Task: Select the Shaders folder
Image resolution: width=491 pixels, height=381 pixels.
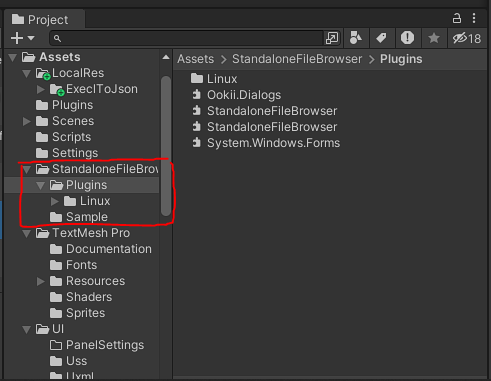Action: click(x=82, y=297)
